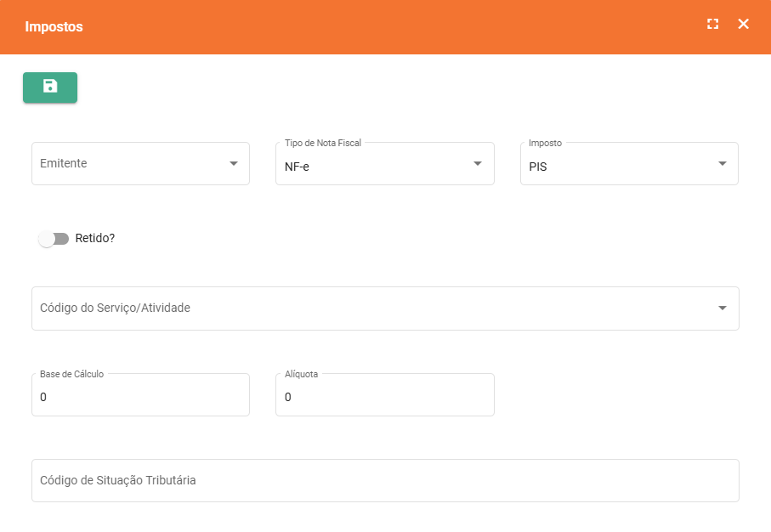Click the selected NF-e value
This screenshot has width=771, height=532.
tap(298, 167)
